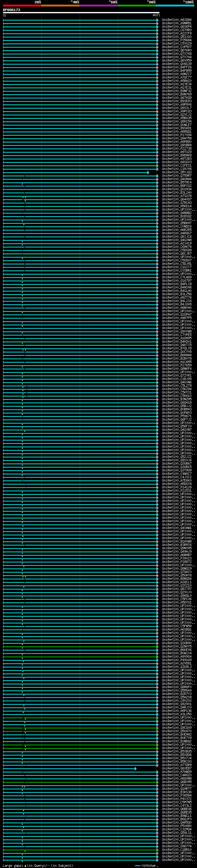Click the red 20% color legend bar
Screen dimensions: 197x868
coord(22,6)
